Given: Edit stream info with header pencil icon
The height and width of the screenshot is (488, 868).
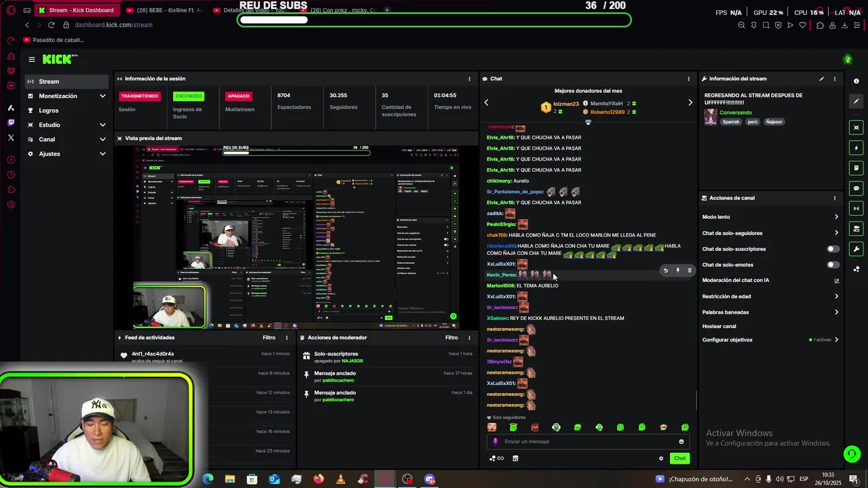Looking at the screenshot, I should 822,79.
